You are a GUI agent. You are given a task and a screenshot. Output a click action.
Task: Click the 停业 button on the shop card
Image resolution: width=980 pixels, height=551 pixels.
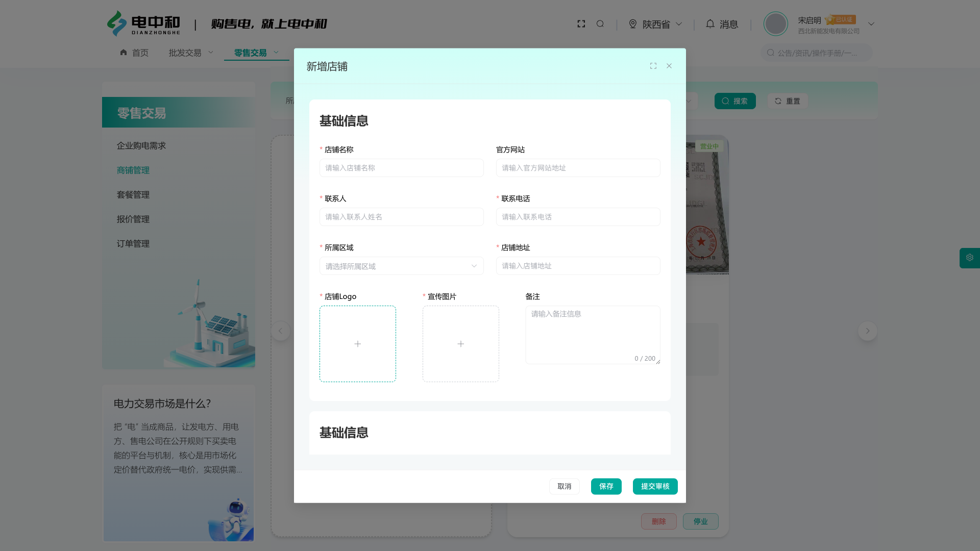701,521
